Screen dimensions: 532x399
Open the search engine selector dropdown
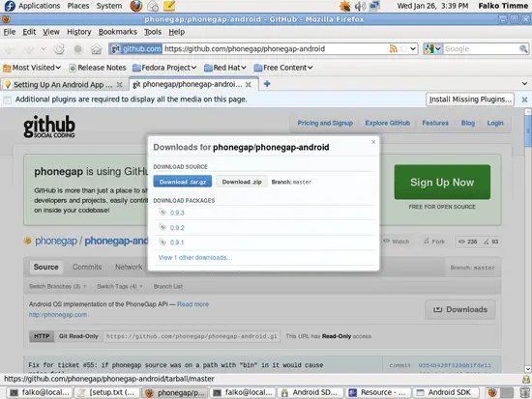pos(433,49)
